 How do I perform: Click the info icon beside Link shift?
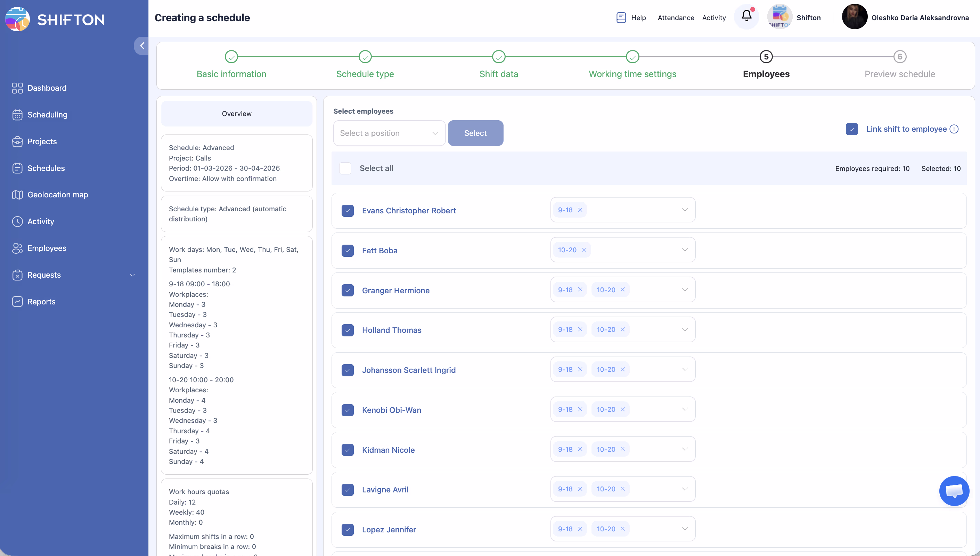tap(954, 129)
